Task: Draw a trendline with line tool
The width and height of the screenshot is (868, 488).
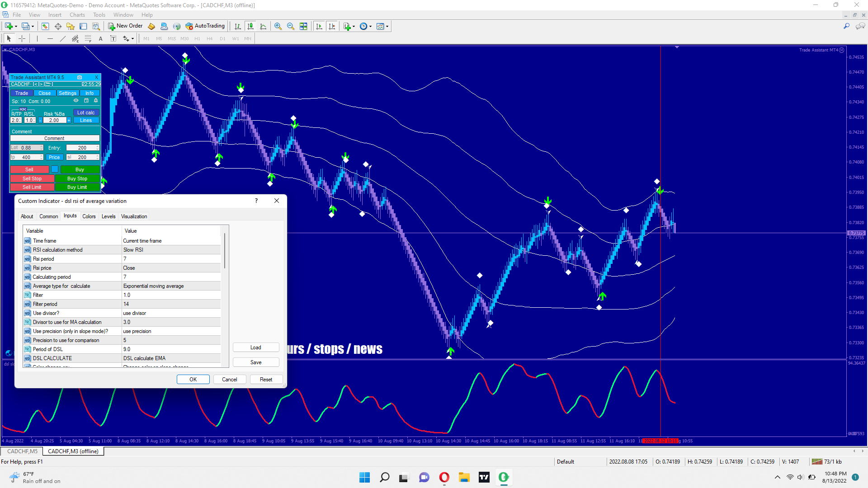Action: [63, 39]
